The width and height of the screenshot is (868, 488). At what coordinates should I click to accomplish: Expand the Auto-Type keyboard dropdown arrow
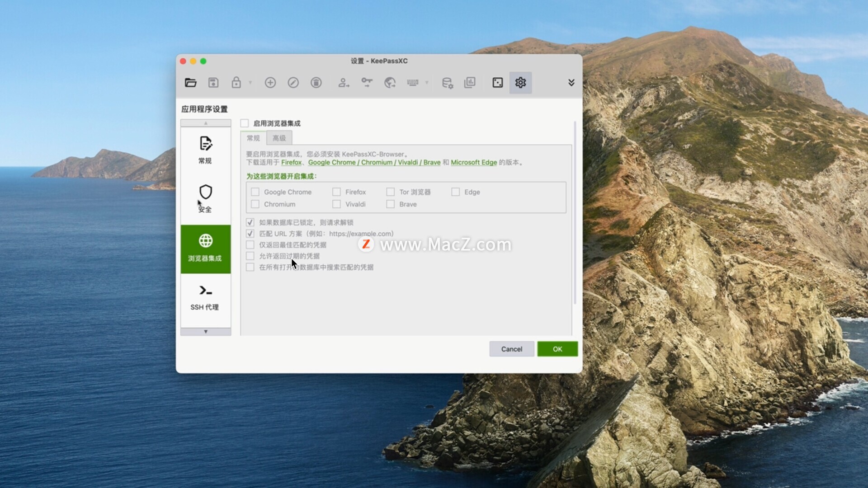coord(427,83)
